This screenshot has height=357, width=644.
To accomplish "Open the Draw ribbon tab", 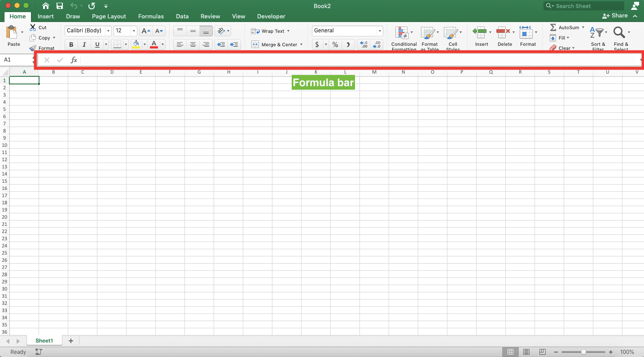I will coord(73,16).
